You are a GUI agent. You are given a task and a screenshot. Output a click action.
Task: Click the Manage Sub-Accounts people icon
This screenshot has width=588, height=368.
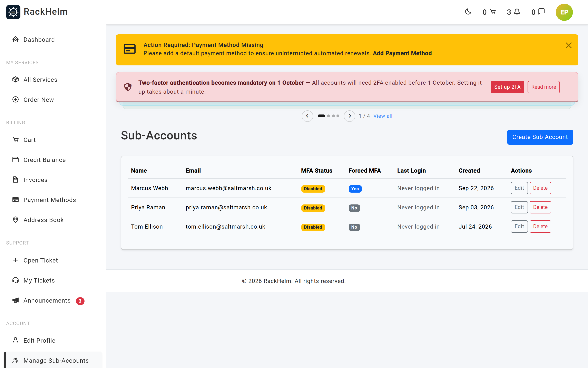click(x=16, y=360)
